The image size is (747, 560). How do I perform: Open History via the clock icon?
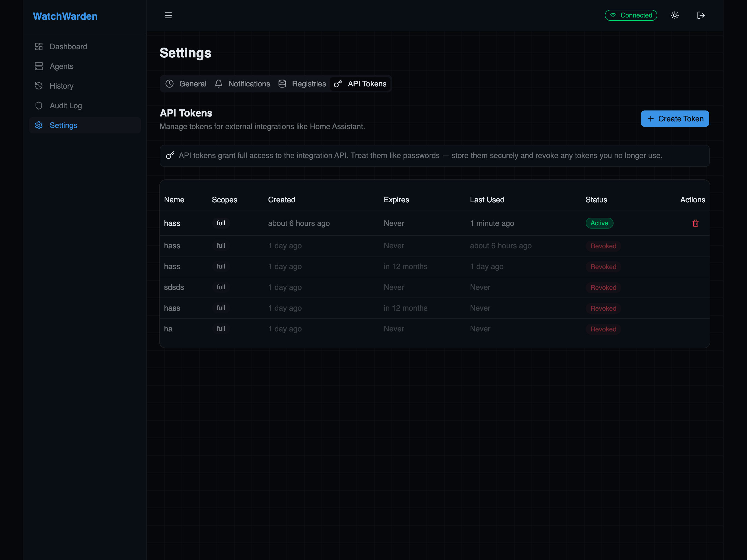coord(39,86)
